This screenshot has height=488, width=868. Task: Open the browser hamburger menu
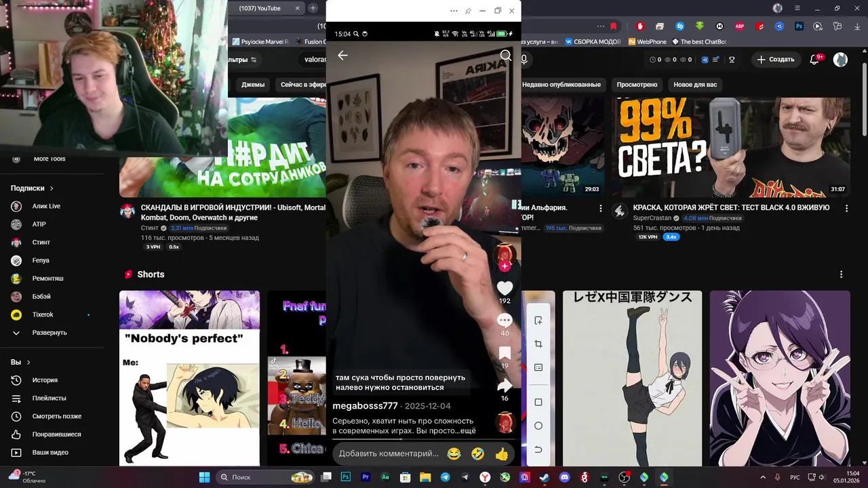pyautogui.click(x=797, y=8)
